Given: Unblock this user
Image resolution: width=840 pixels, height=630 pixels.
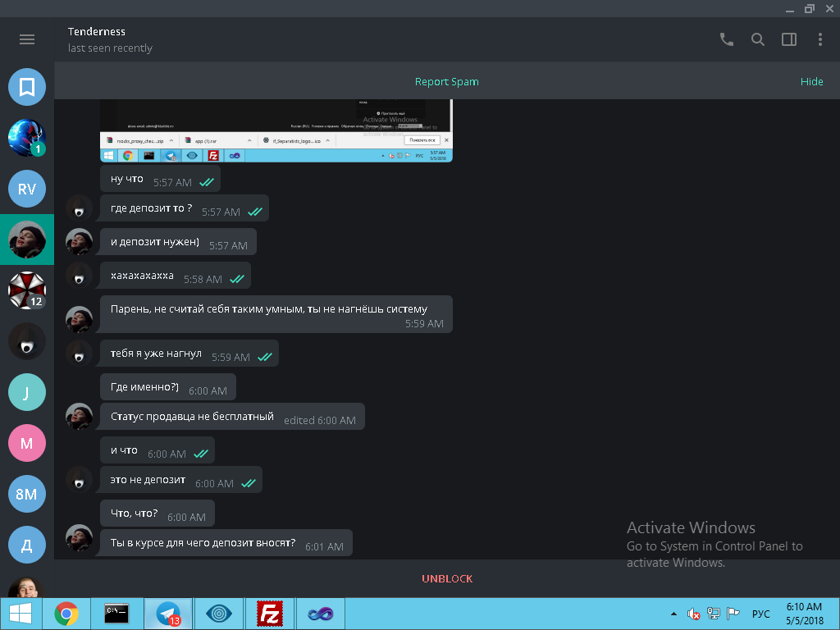Looking at the screenshot, I should [x=447, y=578].
